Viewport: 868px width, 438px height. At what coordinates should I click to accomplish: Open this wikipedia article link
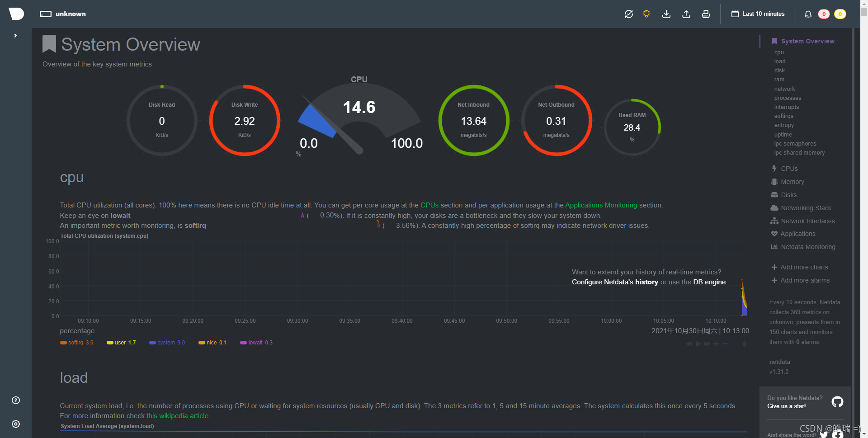pos(177,416)
